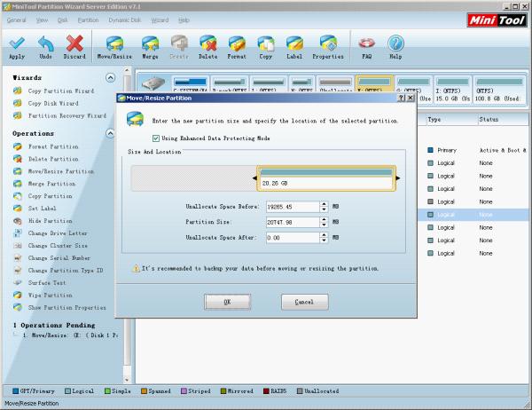Open the Wizard menu
Image resolution: width=532 pixels, height=410 pixels.
pos(160,20)
